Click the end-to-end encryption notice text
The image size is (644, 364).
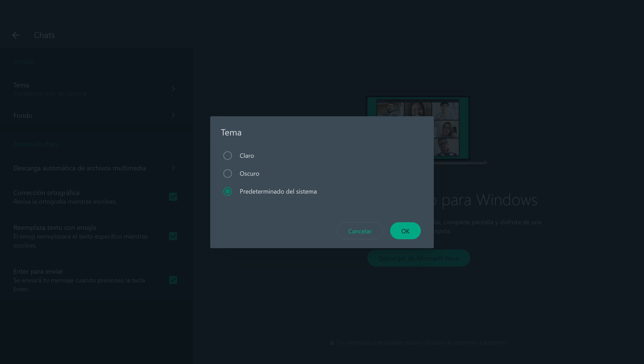click(421, 342)
